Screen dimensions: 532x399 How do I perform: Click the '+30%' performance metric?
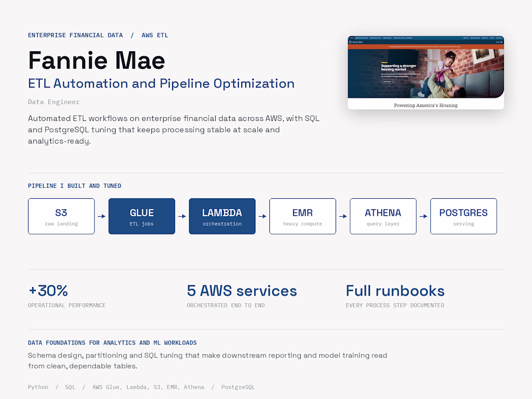click(x=48, y=291)
